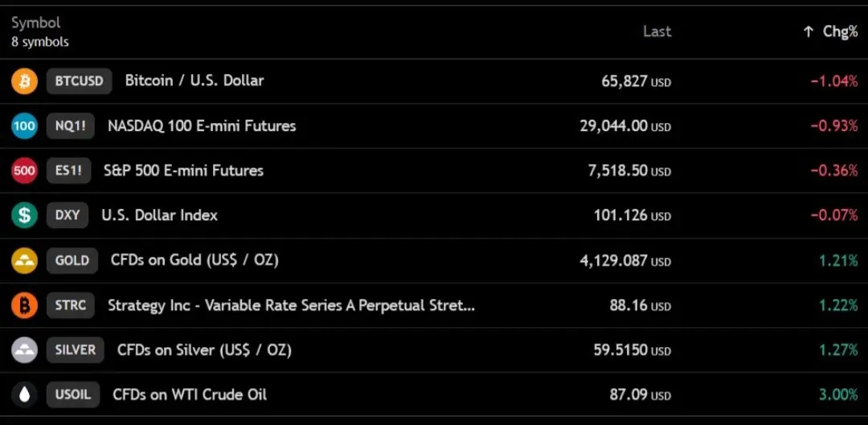
Task: Open CFDs on Gold symbol name
Action: point(194,260)
